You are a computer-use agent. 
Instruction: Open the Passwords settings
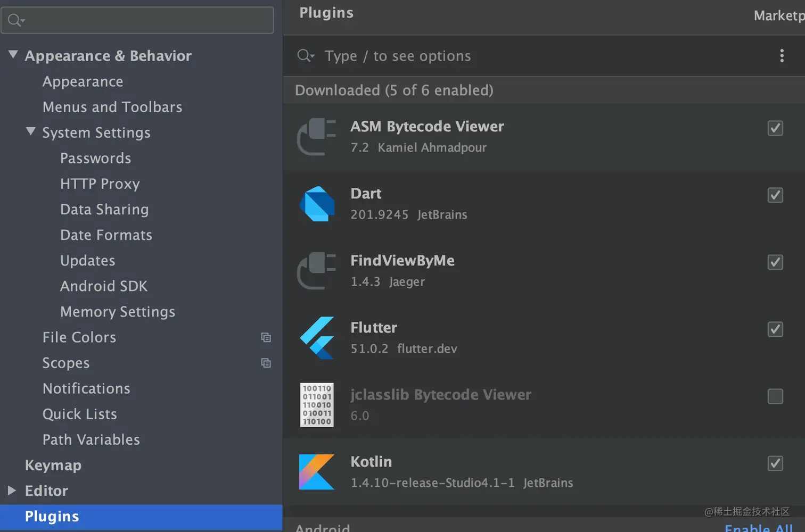pos(96,158)
